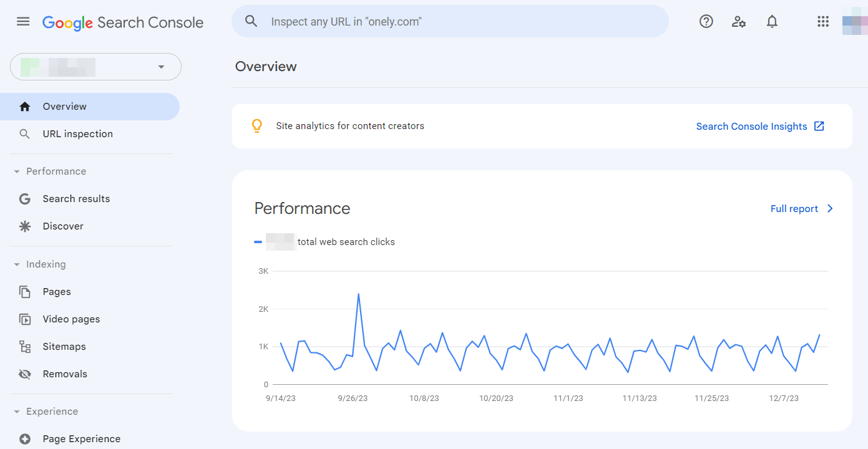The image size is (868, 449).
Task: Go to Video pages report
Action: pyautogui.click(x=71, y=319)
